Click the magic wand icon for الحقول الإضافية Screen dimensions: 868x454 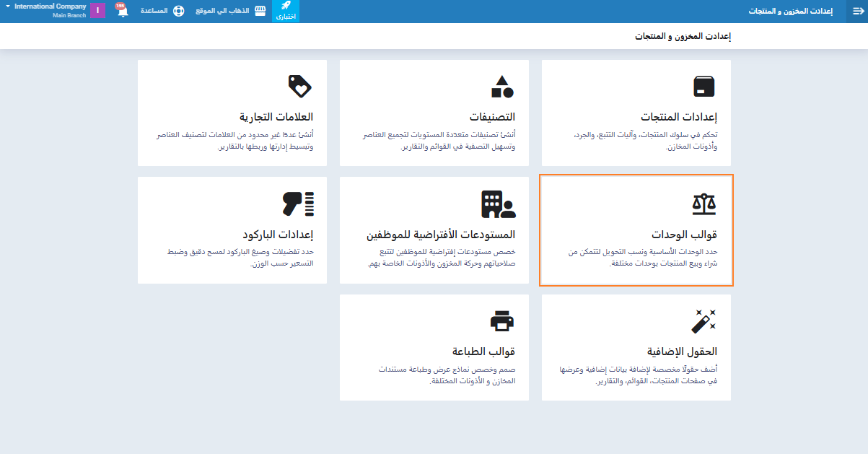pos(703,321)
